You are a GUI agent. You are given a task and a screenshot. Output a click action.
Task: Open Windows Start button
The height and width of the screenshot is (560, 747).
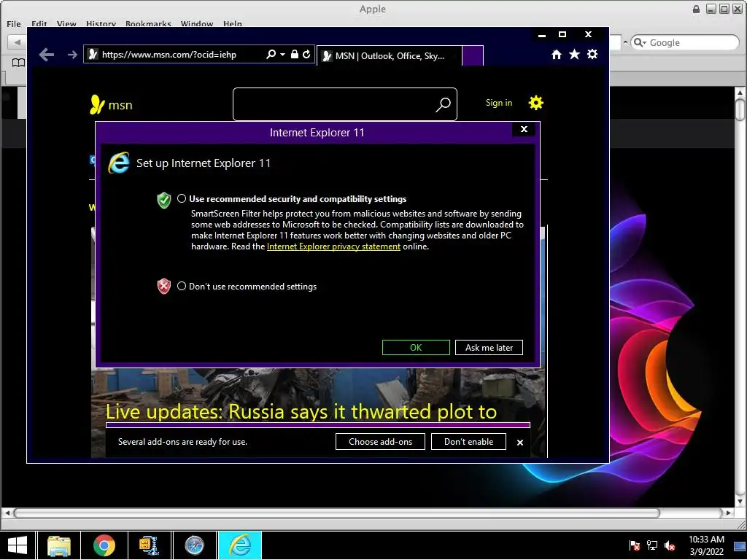coord(18,545)
